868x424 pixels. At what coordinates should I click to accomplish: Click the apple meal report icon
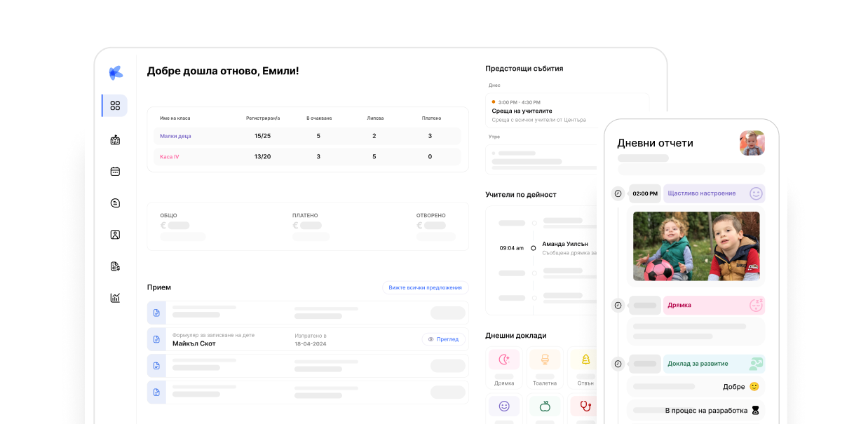545,406
